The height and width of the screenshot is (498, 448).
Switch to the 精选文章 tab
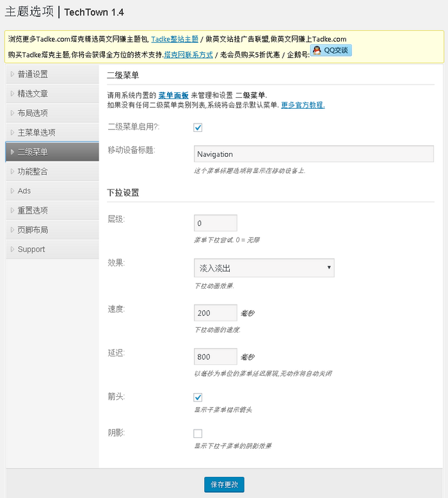pyautogui.click(x=52, y=93)
